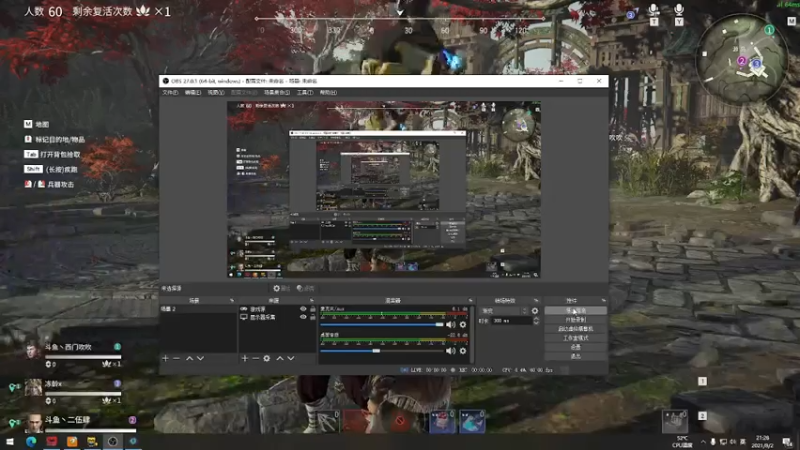Open the File menu in OBS
The image size is (800, 450).
pyautogui.click(x=170, y=93)
